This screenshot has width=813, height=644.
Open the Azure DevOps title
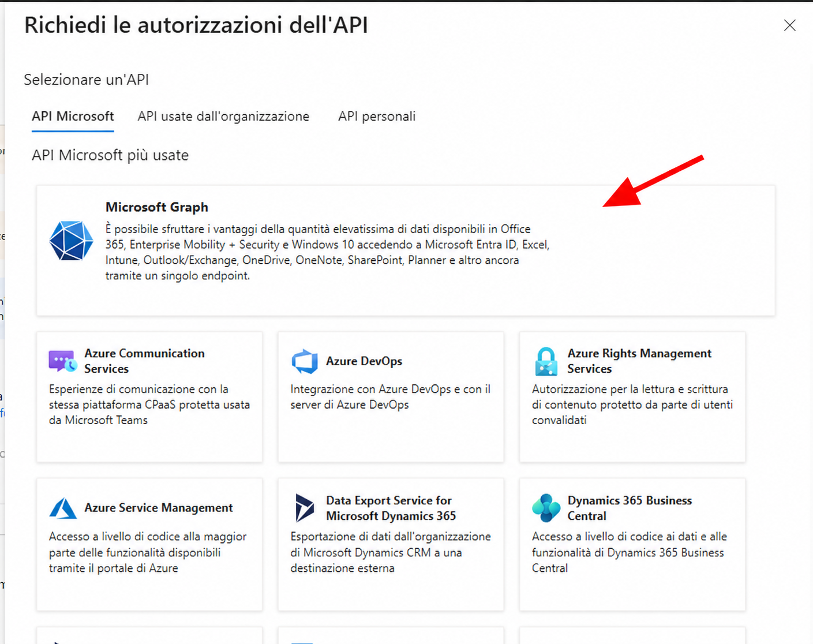tap(364, 361)
